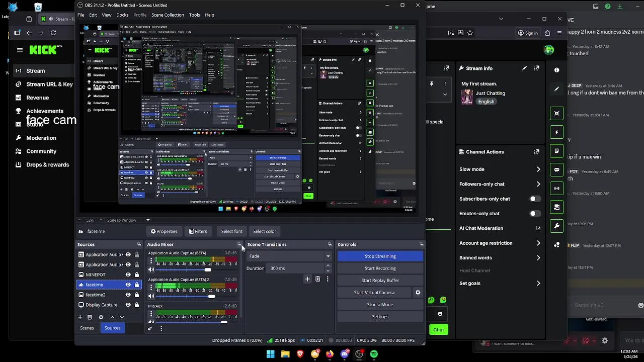Hide the facetime2 source with eye icon

click(x=128, y=295)
